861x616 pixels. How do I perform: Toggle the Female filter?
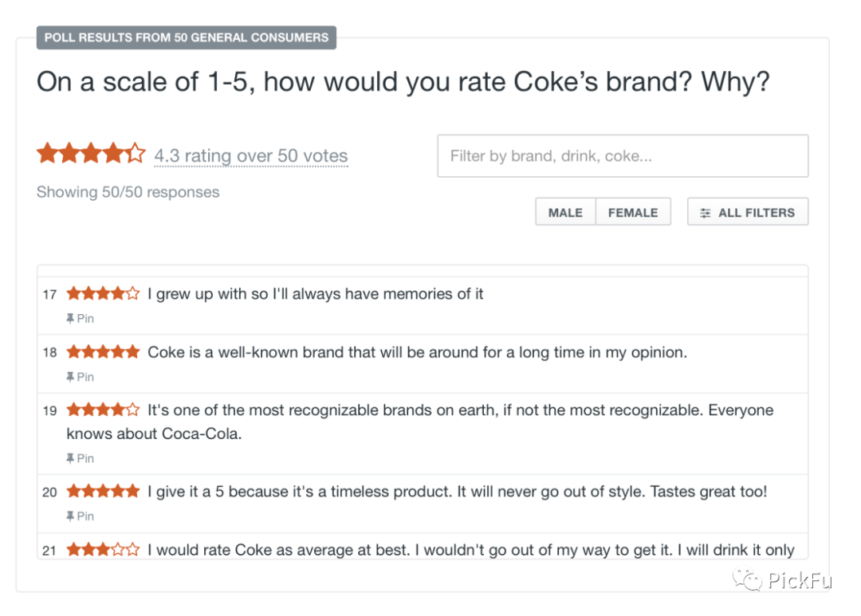click(633, 213)
